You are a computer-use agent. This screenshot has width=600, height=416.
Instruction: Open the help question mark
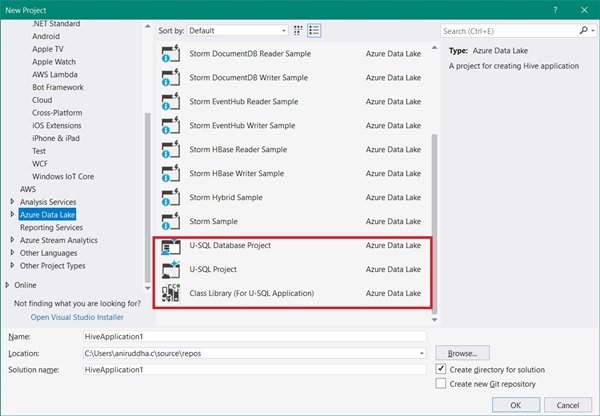tap(555, 10)
